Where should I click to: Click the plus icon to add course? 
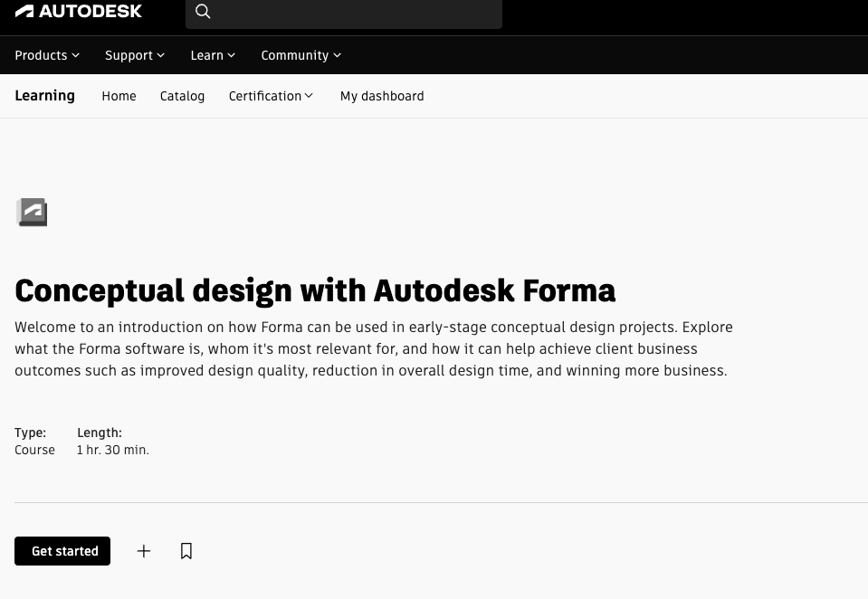click(x=143, y=550)
